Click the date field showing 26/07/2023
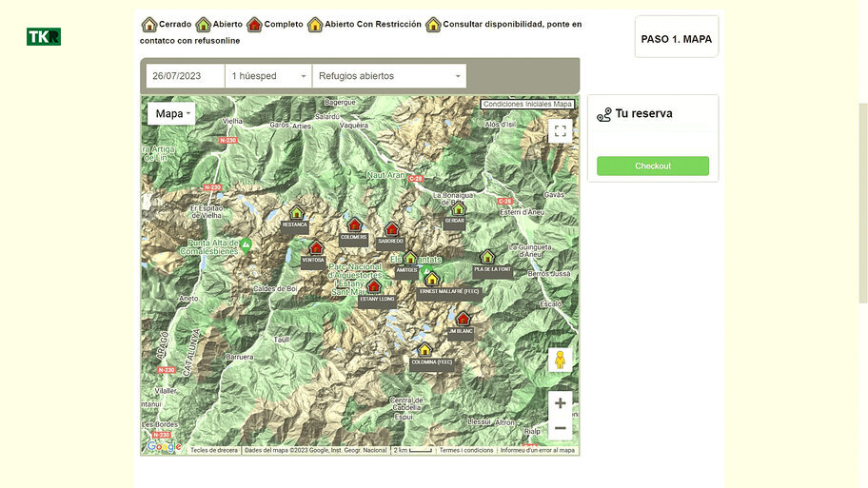The width and height of the screenshot is (868, 488). pos(186,76)
